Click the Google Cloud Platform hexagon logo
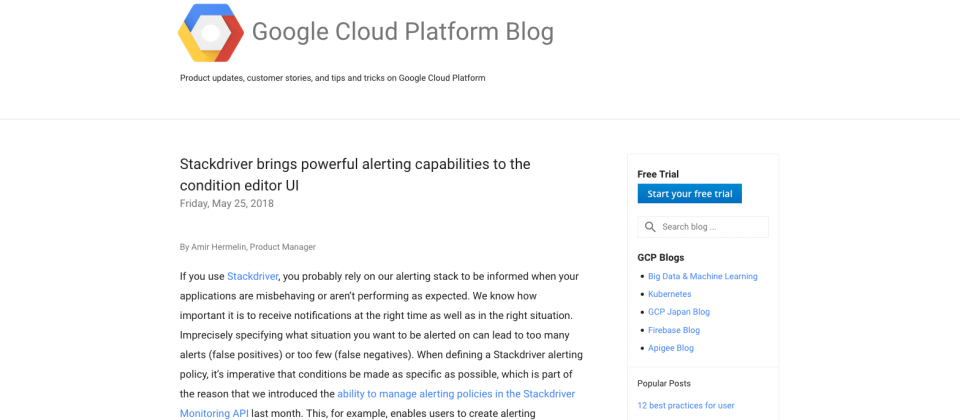 (x=210, y=33)
